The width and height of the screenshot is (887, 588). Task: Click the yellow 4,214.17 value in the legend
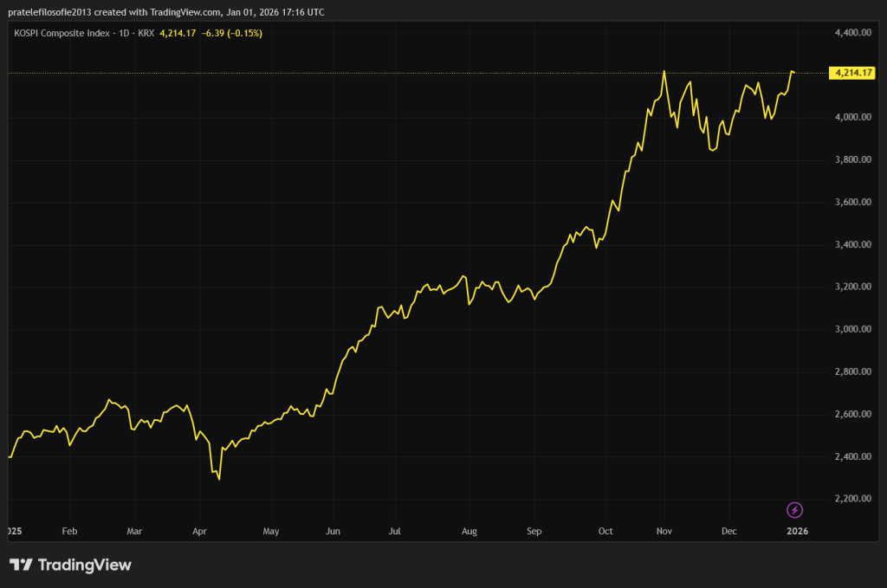pos(178,33)
